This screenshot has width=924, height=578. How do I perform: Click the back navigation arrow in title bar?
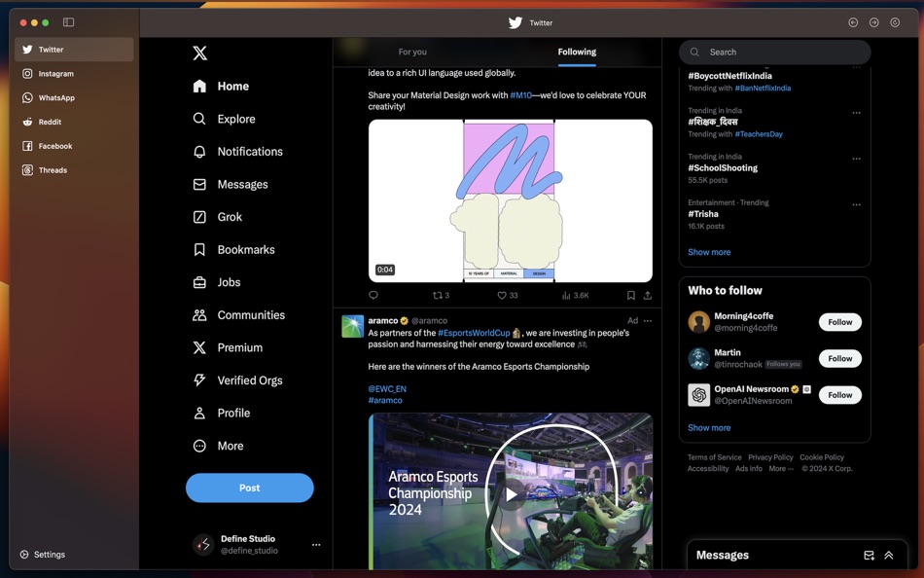(853, 22)
